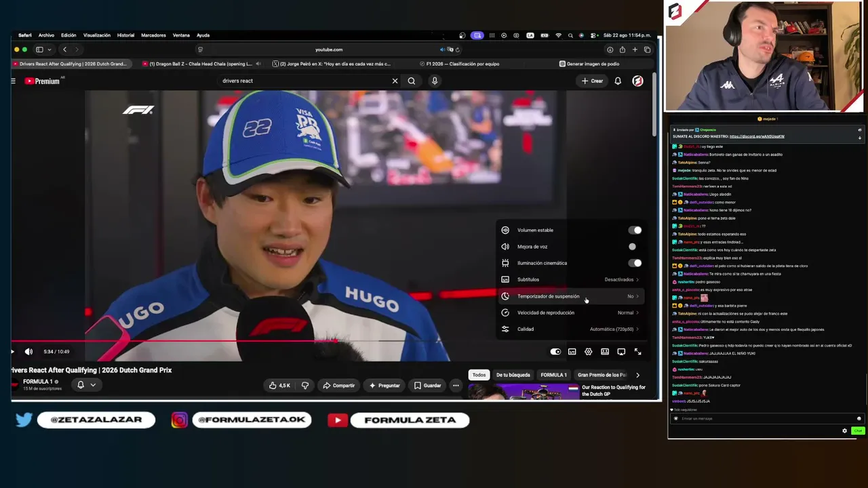Click the Compartir share button
The image size is (868, 488).
(338, 386)
